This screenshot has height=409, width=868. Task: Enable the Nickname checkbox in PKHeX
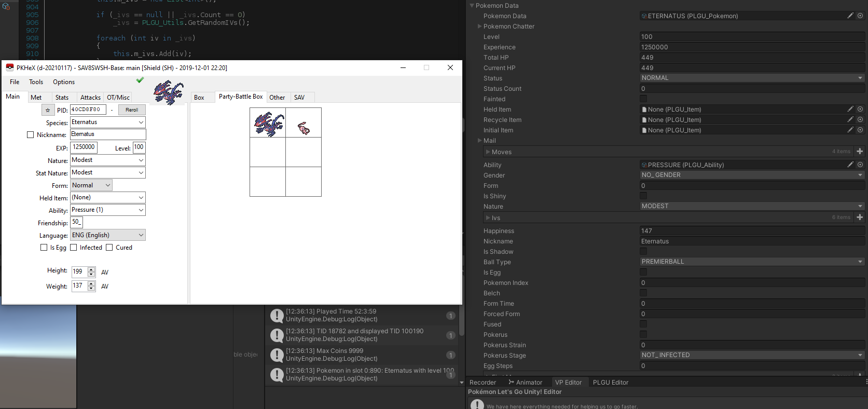30,135
